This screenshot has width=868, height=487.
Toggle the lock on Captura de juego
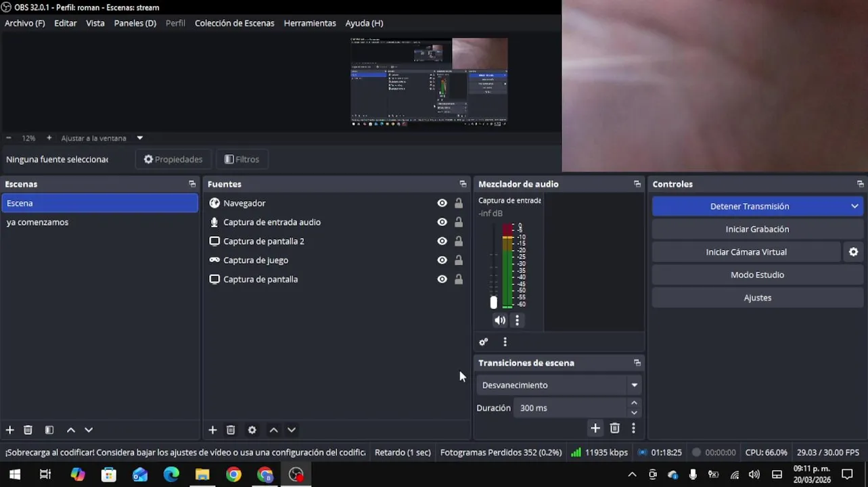pos(459,260)
